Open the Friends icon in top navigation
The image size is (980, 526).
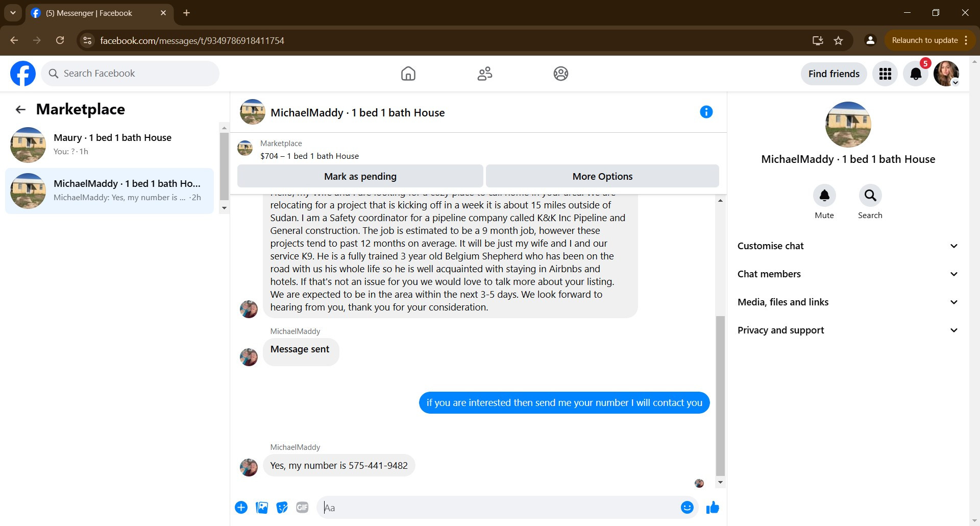click(485, 74)
